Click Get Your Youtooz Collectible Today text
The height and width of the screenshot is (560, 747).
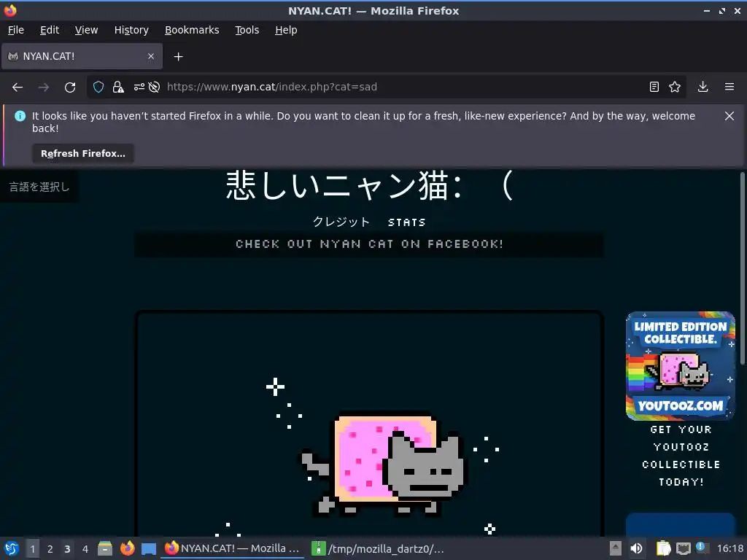coord(681,456)
